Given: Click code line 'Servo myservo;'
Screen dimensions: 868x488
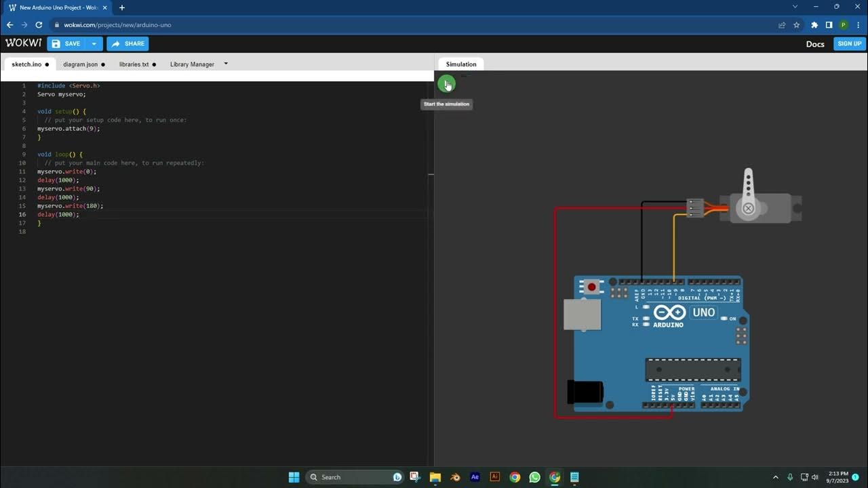Looking at the screenshot, I should pyautogui.click(x=62, y=94).
